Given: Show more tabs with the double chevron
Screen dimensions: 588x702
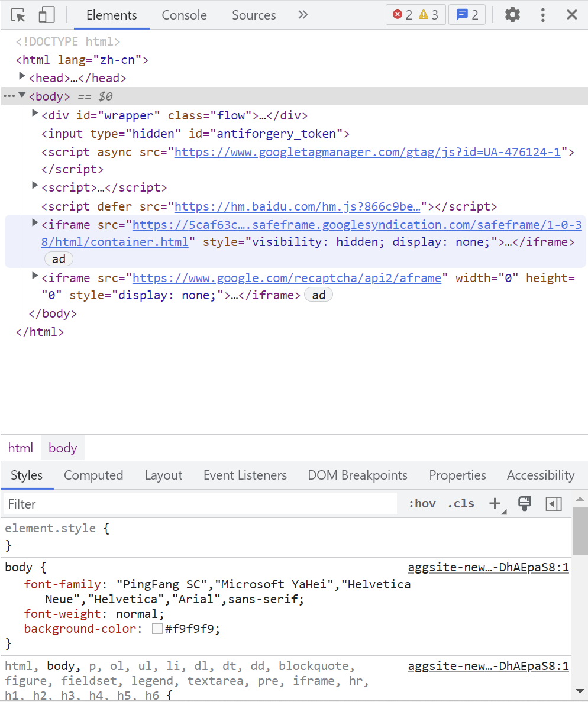Looking at the screenshot, I should click(303, 15).
